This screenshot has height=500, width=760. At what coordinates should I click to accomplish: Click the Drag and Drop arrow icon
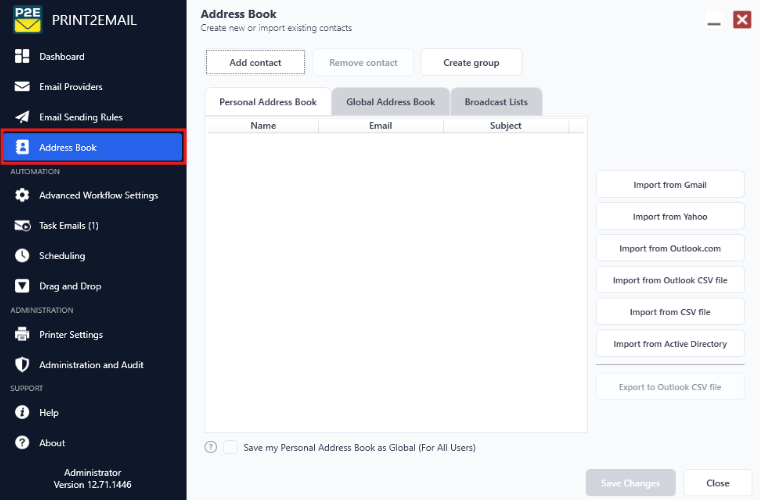pyautogui.click(x=22, y=286)
